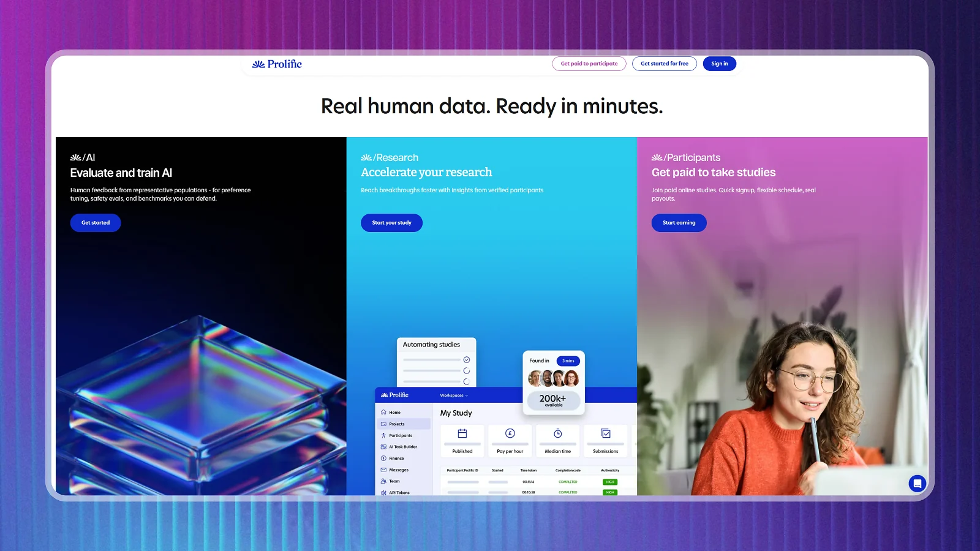980x551 pixels.
Task: Click the 00:10:58 time taken cell
Action: click(x=529, y=492)
